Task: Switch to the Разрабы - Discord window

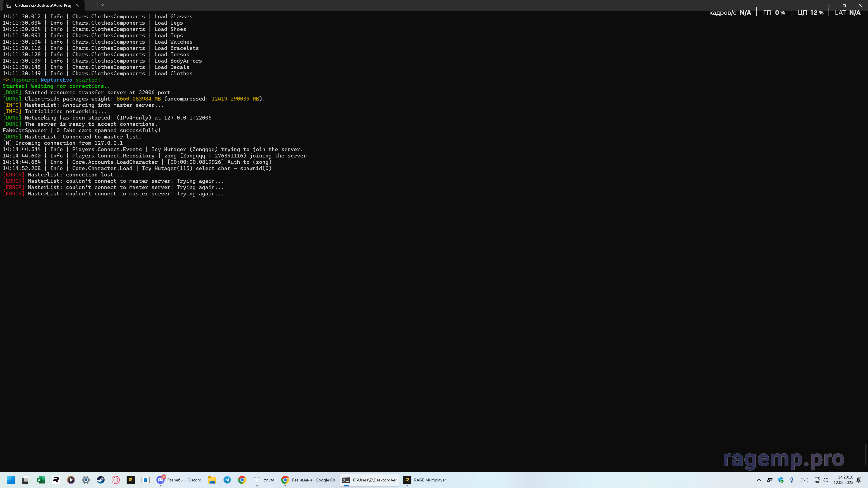Action: (179, 480)
